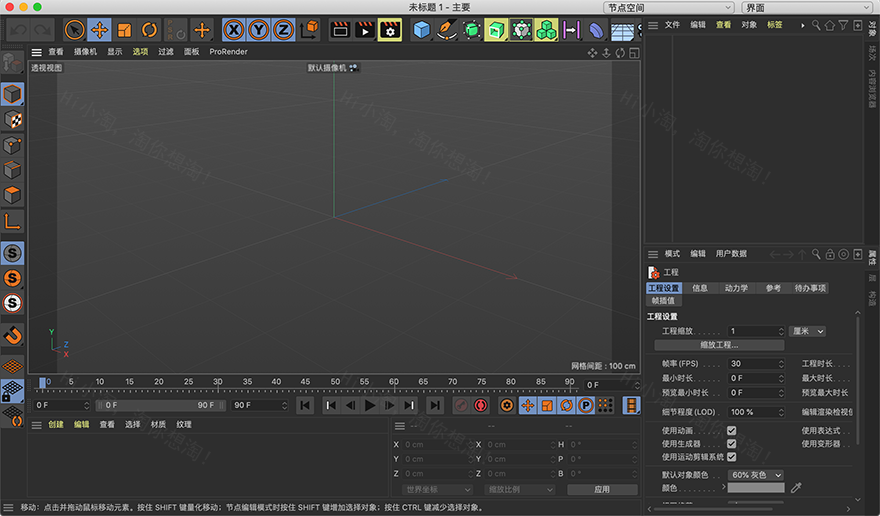This screenshot has width=880, height=516.
Task: Activate the Move tool in top toolbar
Action: [99, 30]
